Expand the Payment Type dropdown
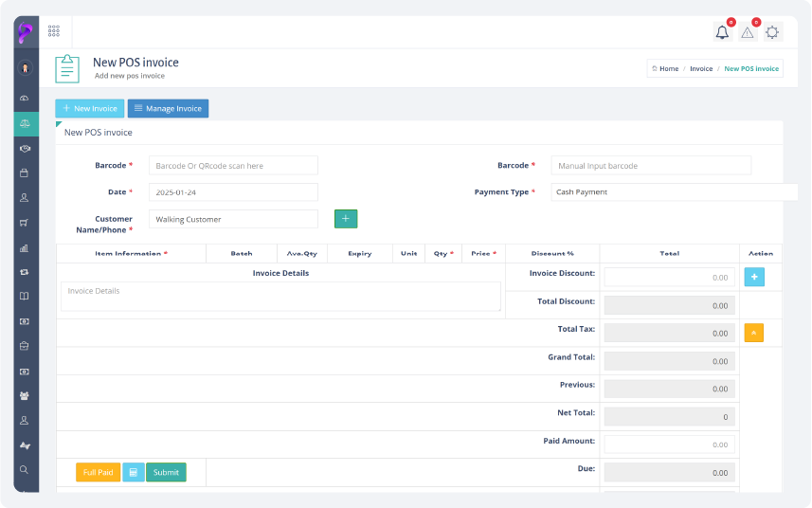This screenshot has width=812, height=508. [674, 192]
